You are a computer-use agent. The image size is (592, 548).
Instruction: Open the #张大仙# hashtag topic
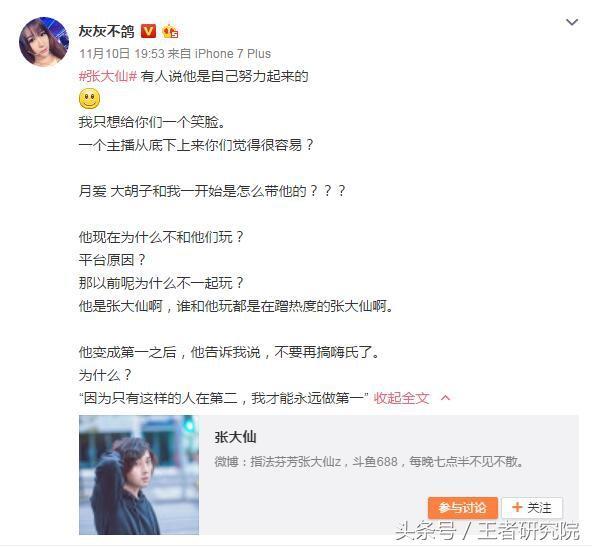pos(108,76)
